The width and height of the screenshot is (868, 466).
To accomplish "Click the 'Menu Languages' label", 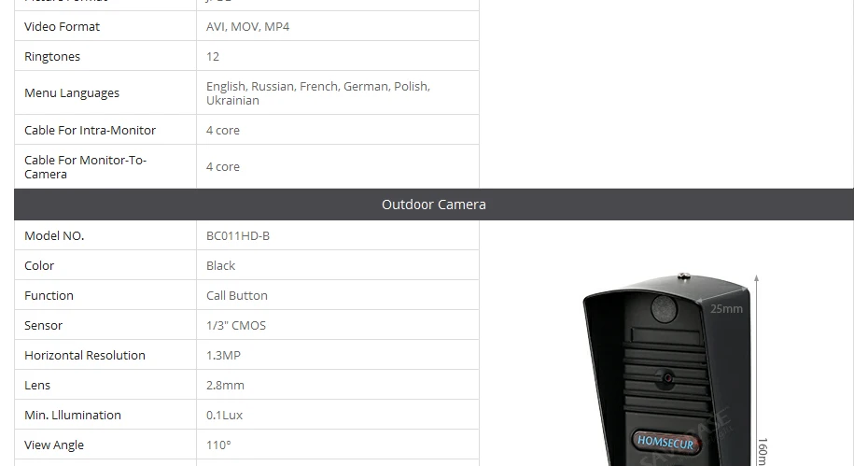I will pyautogui.click(x=72, y=93).
